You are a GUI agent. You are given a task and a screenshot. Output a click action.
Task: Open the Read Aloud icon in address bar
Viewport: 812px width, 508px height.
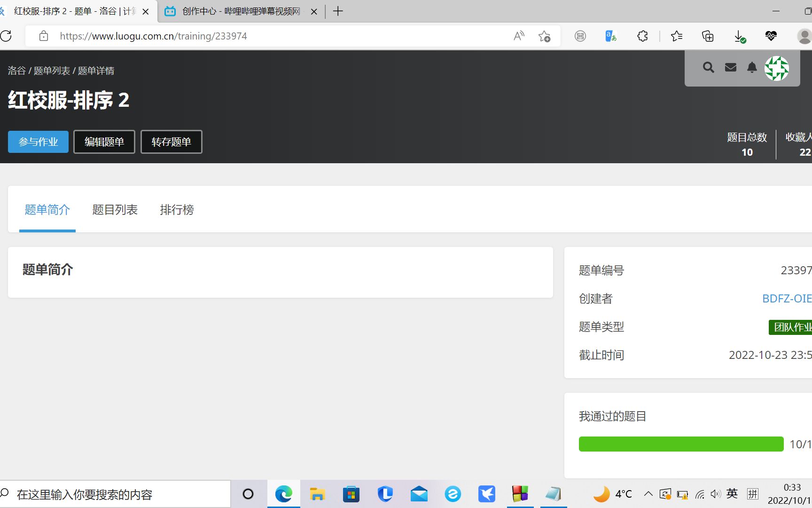pyautogui.click(x=519, y=36)
